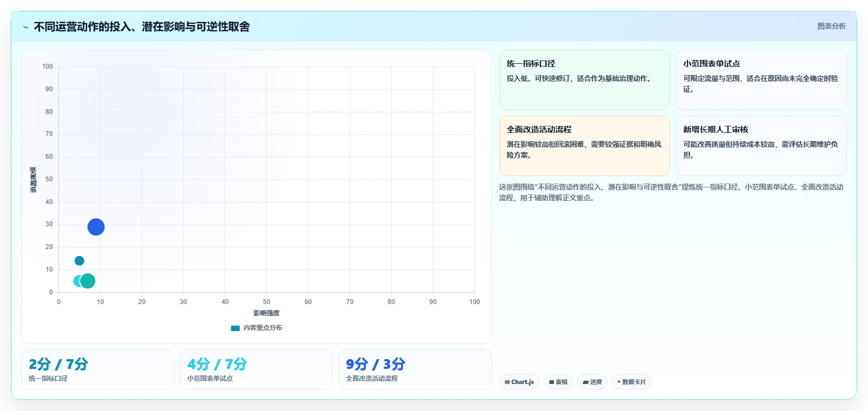868x411 pixels.
Task: Open the 小范围表单试点 insight card
Action: tap(761, 80)
